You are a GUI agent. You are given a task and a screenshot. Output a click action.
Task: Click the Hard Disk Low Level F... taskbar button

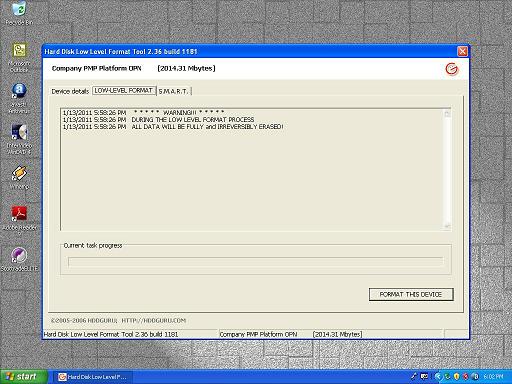tap(93, 377)
